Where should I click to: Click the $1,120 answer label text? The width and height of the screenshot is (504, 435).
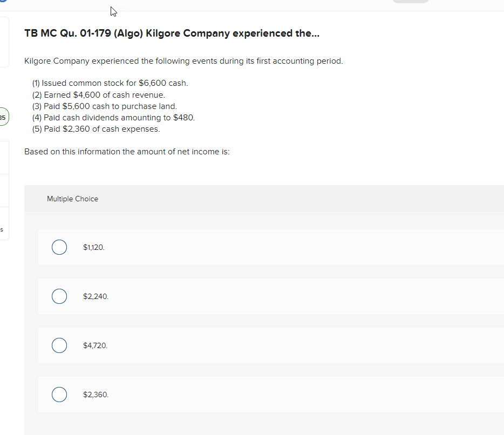tap(93, 247)
